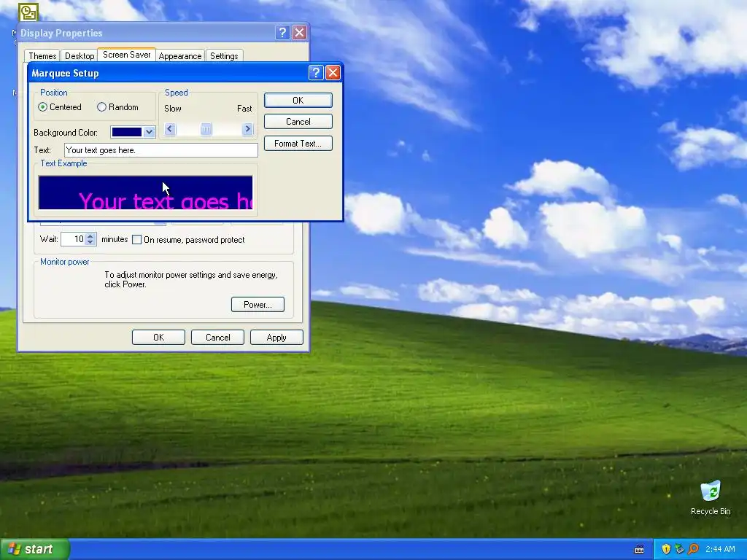Open the Appearance tab
Image resolution: width=747 pixels, height=560 pixels.
pyautogui.click(x=180, y=55)
